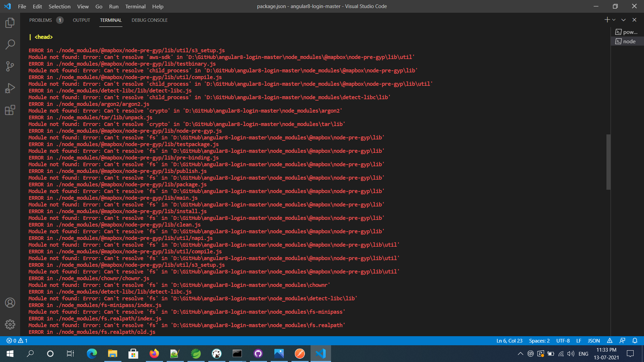Click the feedback icon in status bar
The width and height of the screenshot is (644, 362).
(x=622, y=341)
